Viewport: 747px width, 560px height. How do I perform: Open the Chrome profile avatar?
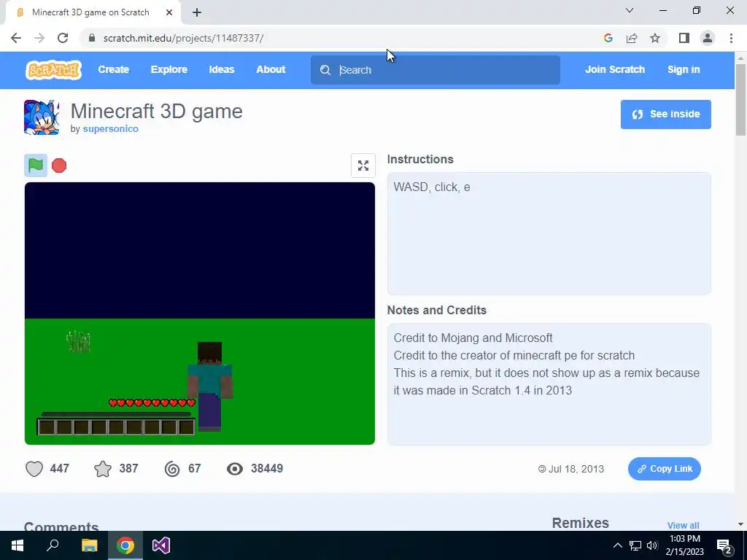pyautogui.click(x=708, y=38)
